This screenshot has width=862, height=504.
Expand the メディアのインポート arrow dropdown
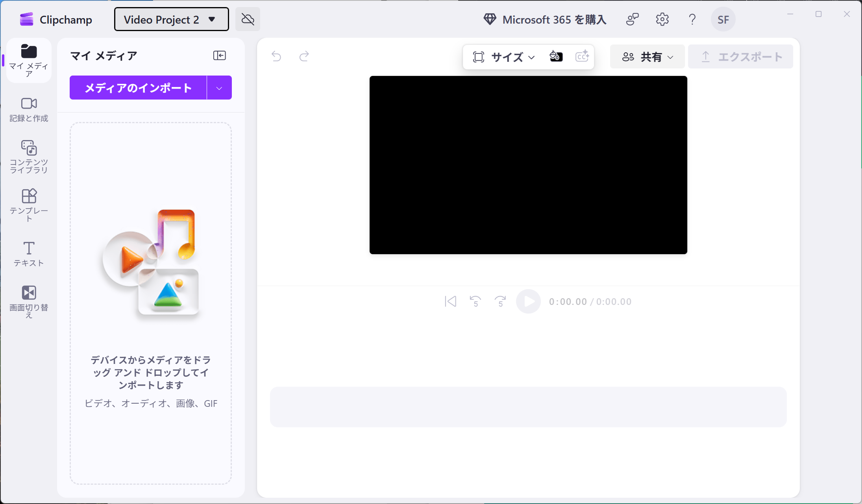[x=219, y=88]
